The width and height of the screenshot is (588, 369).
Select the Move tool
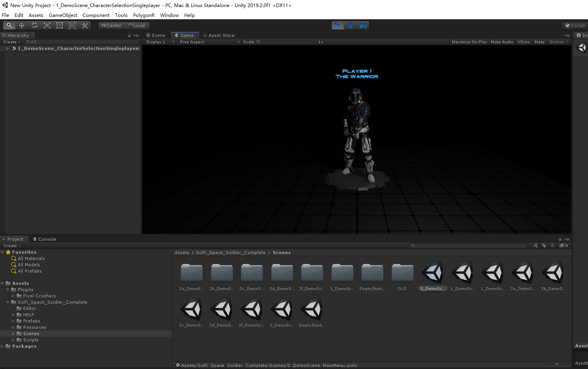(x=22, y=25)
